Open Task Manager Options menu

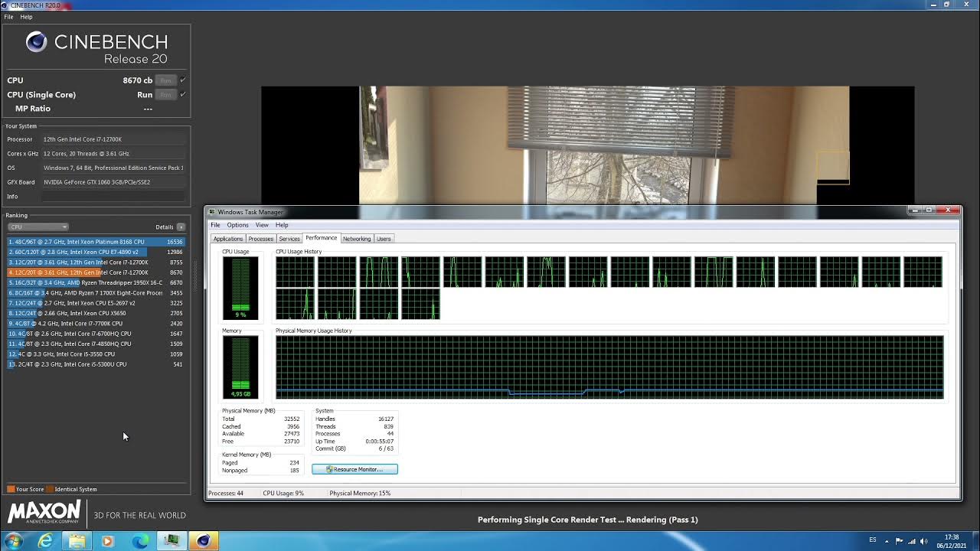point(237,225)
